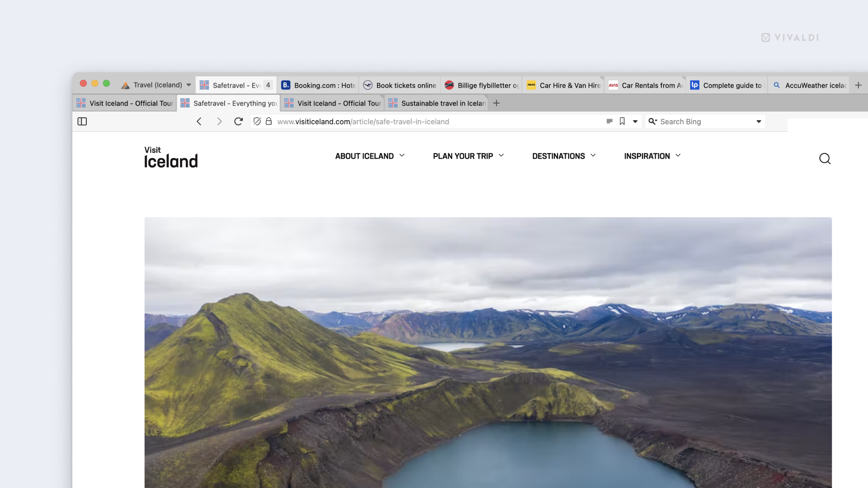Click the Hertz yellow favicon

(x=531, y=85)
